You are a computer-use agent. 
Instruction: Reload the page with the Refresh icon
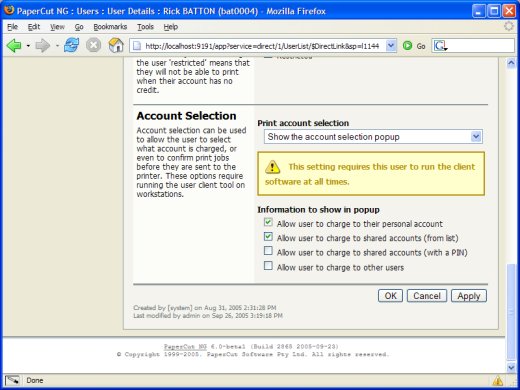tap(72, 45)
